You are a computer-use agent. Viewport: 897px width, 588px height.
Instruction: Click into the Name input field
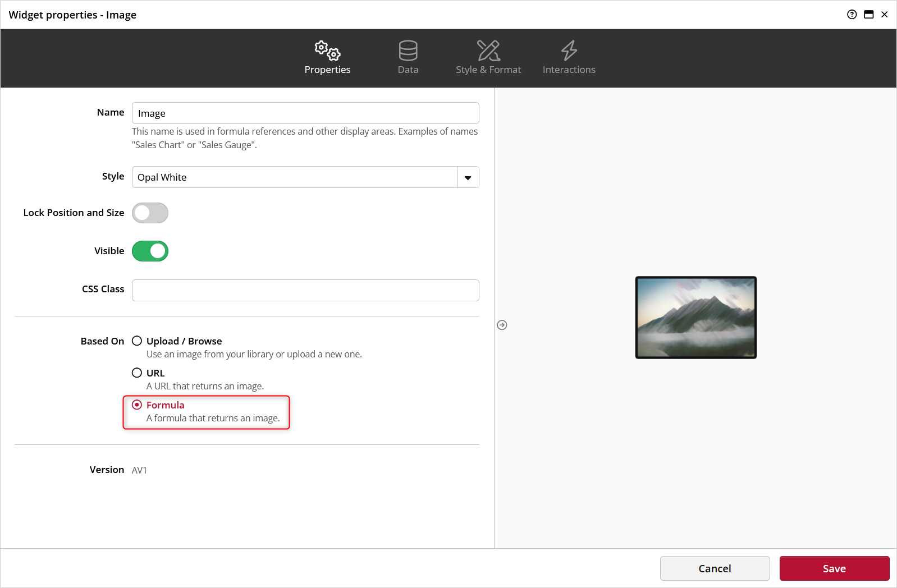[305, 113]
